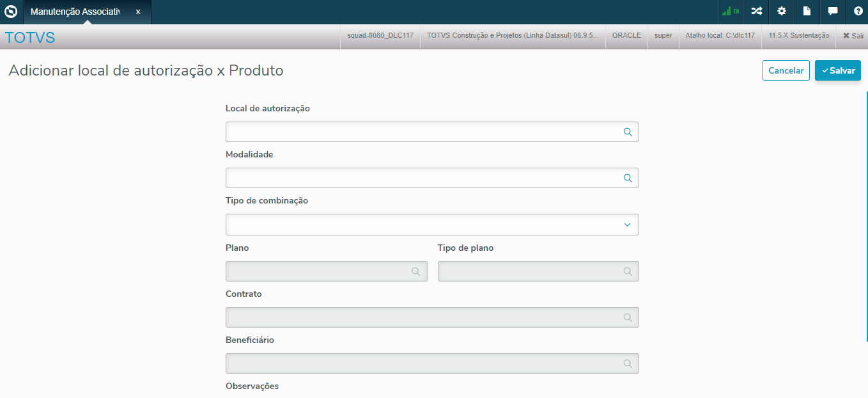The image size is (868, 398).
Task: Click the Local de autorização search magnifier
Action: tap(628, 132)
